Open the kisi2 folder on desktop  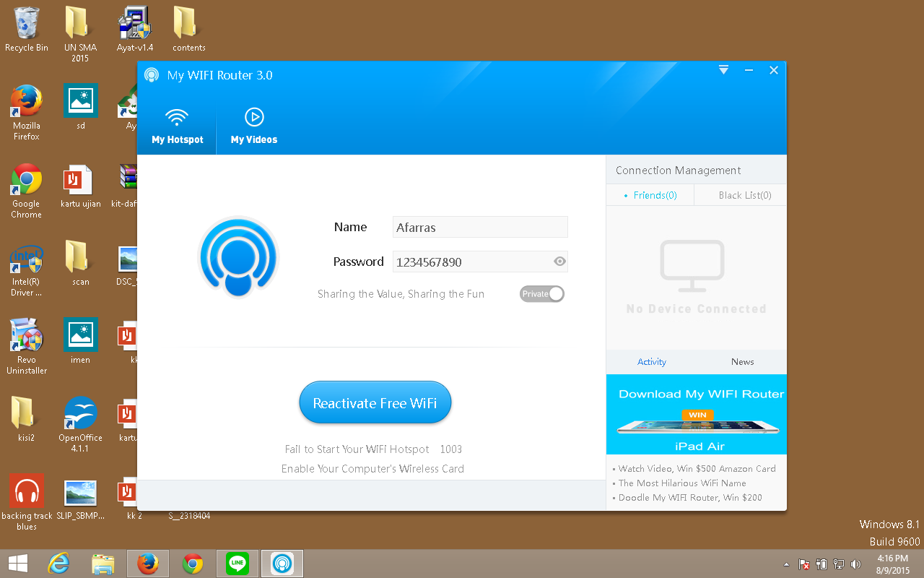(x=27, y=419)
